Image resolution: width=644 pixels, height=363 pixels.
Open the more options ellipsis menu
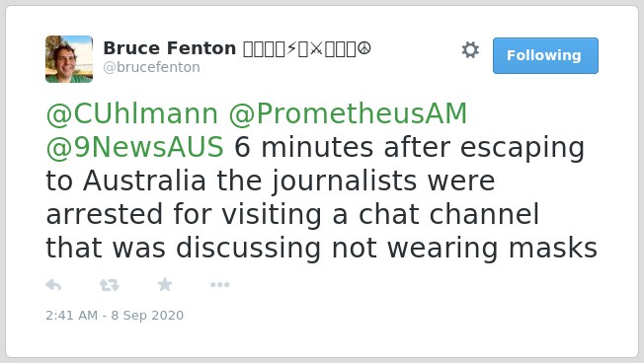pyautogui.click(x=219, y=285)
